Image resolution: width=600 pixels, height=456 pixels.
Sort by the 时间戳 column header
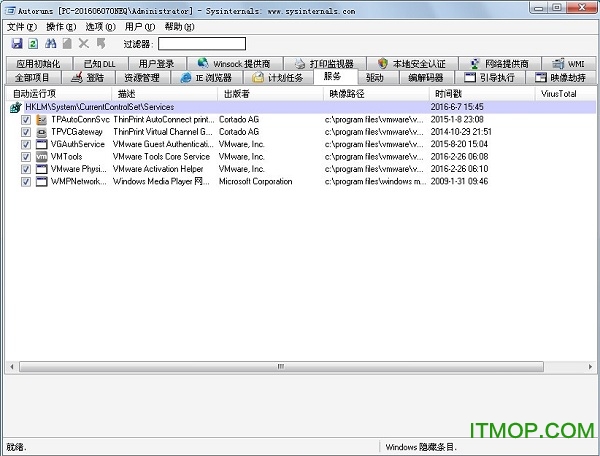pyautogui.click(x=482, y=94)
